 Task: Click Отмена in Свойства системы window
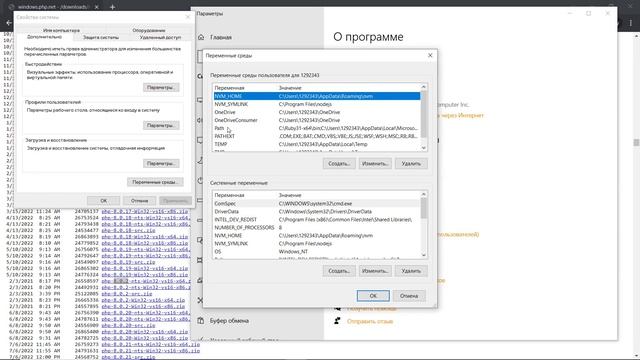(139, 201)
